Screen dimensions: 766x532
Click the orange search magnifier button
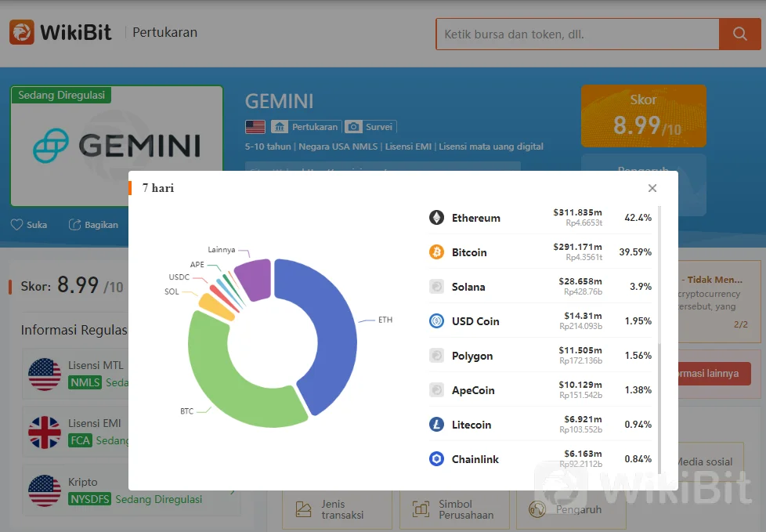739,34
